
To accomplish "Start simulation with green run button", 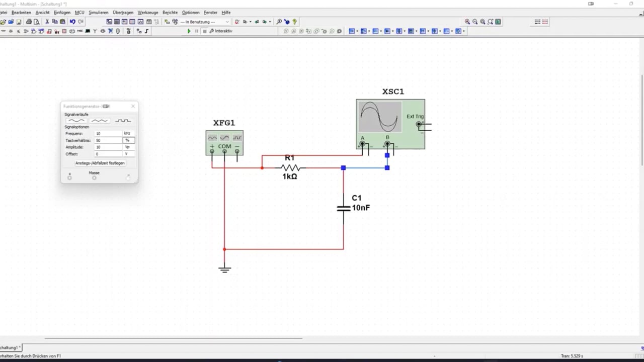I will click(189, 31).
